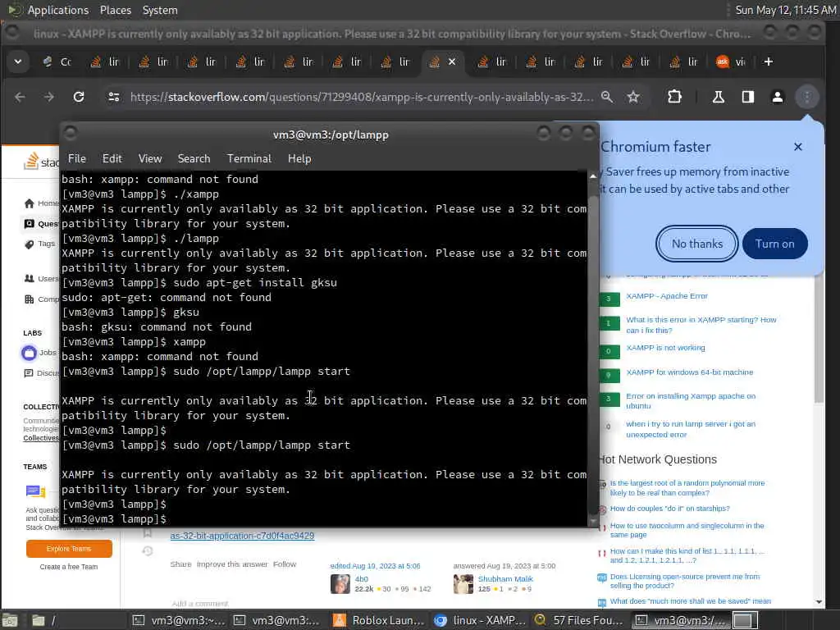Viewport: 840px width, 630px height.
Task: Click the terminal scrollbar up arrow
Action: [593, 176]
